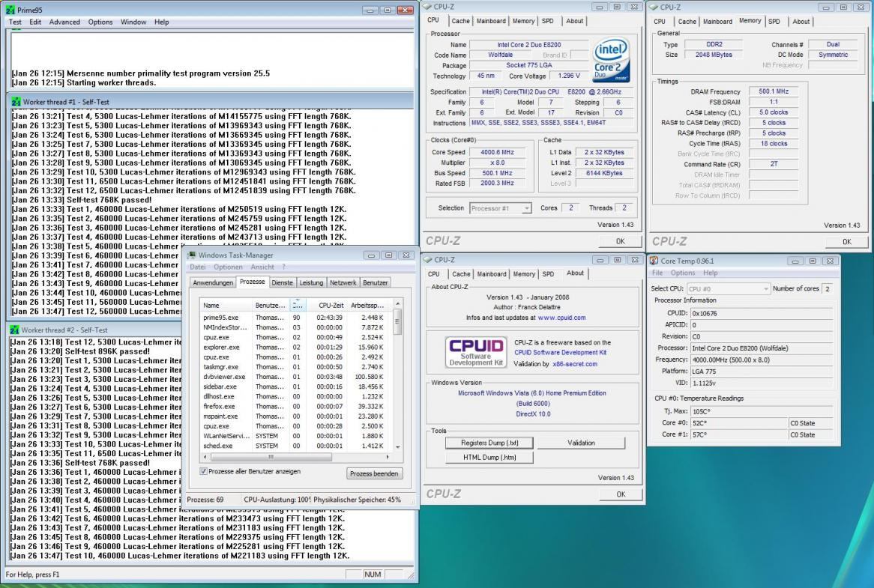This screenshot has height=588, width=874.
Task: Open the Options menu in Core Temp
Action: tap(683, 273)
